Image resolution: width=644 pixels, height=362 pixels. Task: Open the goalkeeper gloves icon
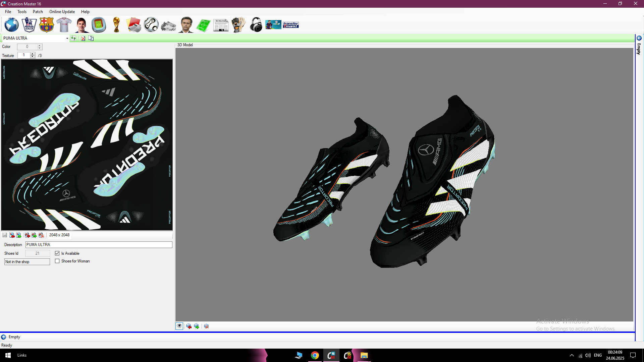click(x=238, y=25)
